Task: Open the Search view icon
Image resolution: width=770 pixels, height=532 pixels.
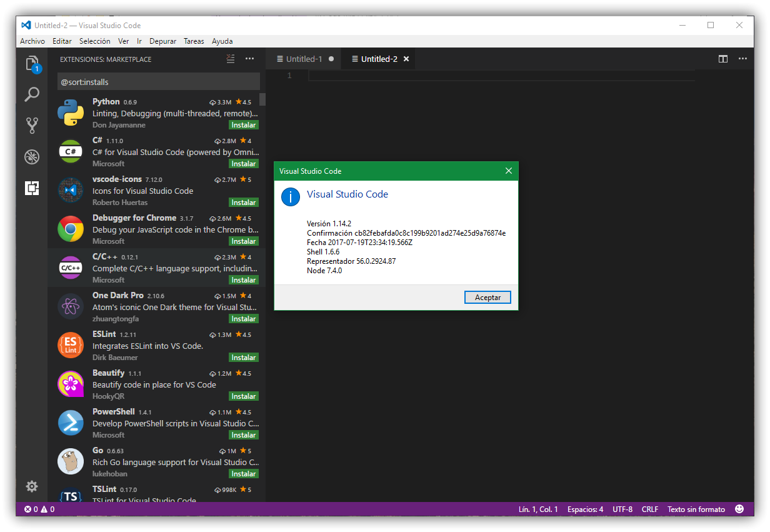Action: pos(32,94)
